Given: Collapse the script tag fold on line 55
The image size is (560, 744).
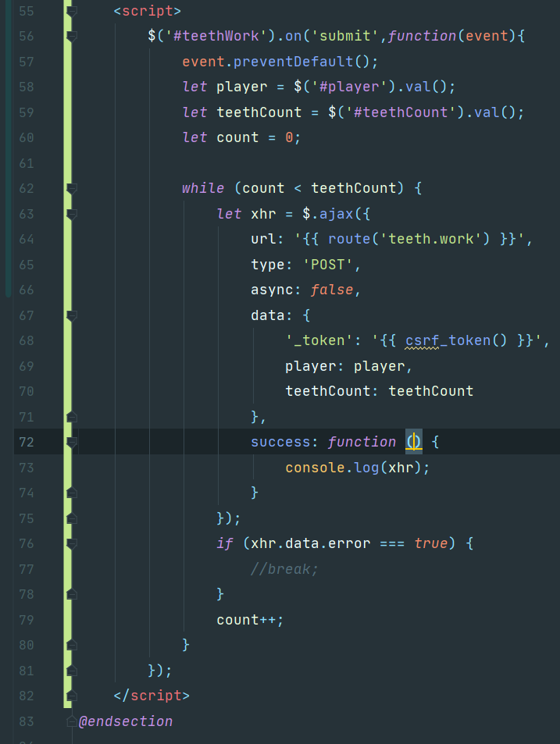Looking at the screenshot, I should 72,11.
